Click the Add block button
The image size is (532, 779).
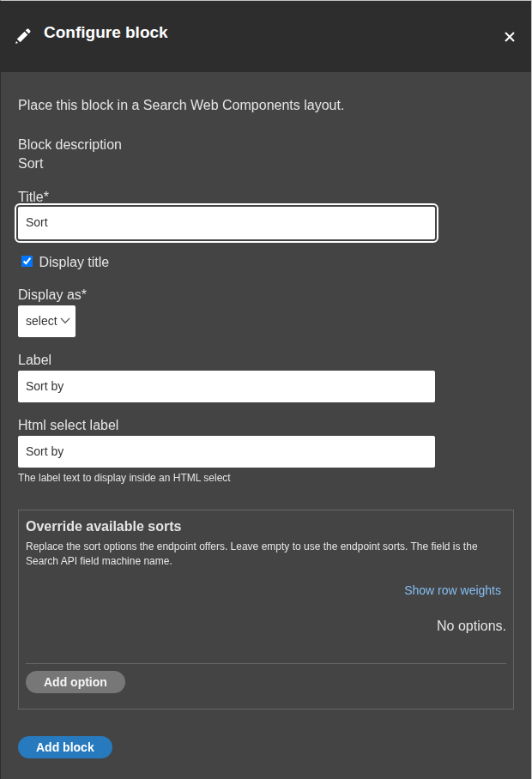pos(65,746)
